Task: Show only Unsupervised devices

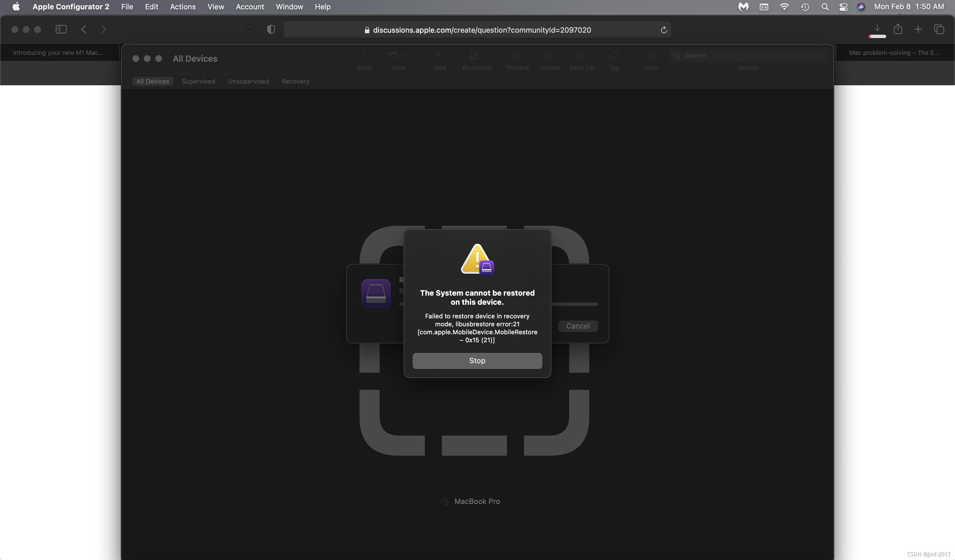Action: pyautogui.click(x=248, y=82)
